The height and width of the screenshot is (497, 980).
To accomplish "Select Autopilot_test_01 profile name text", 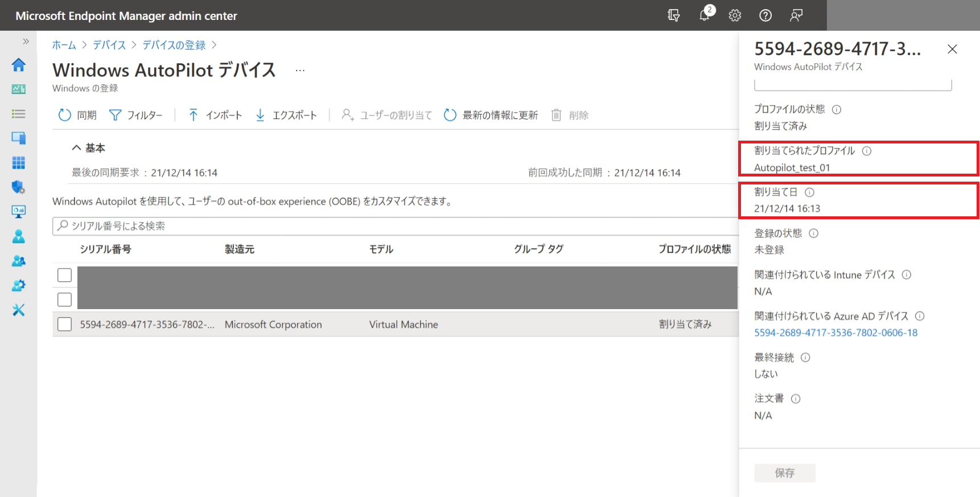I will (792, 168).
